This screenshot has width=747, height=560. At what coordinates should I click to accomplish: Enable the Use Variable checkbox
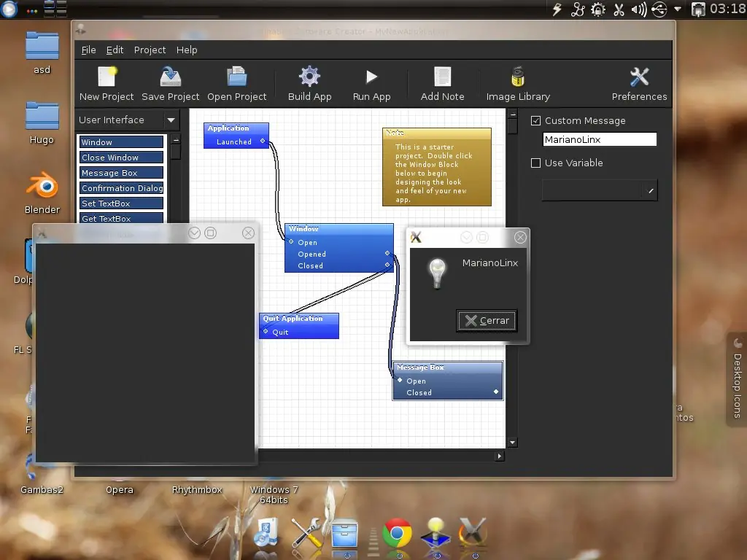pos(536,163)
